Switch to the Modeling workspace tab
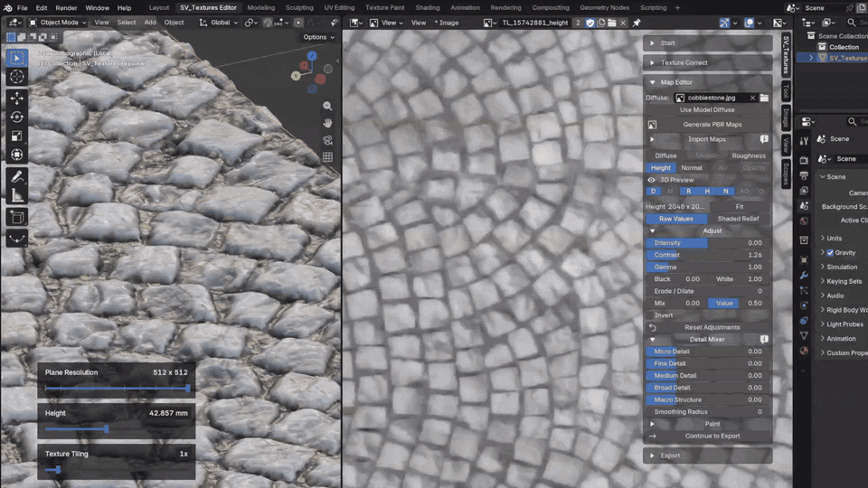Image resolution: width=868 pixels, height=488 pixels. tap(260, 8)
